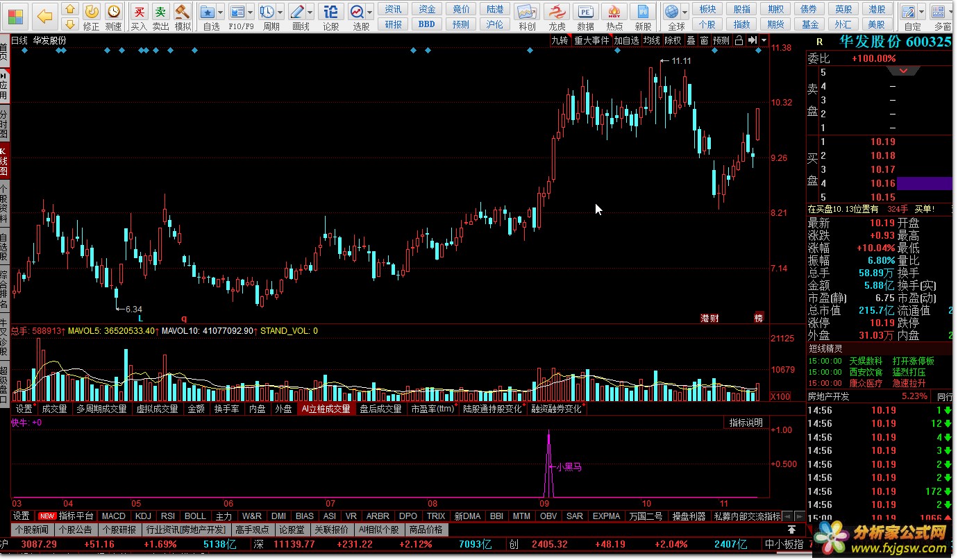Click the BBD button

(x=427, y=24)
